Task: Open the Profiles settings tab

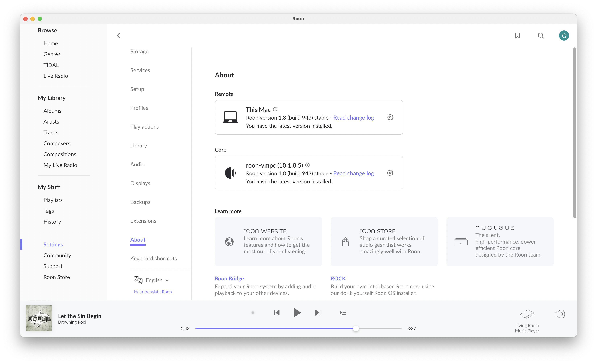Action: pyautogui.click(x=139, y=108)
